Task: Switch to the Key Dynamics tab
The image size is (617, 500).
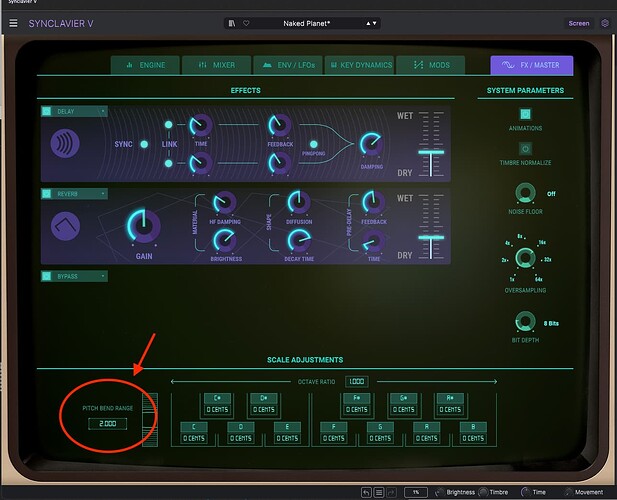Action: 359,65
